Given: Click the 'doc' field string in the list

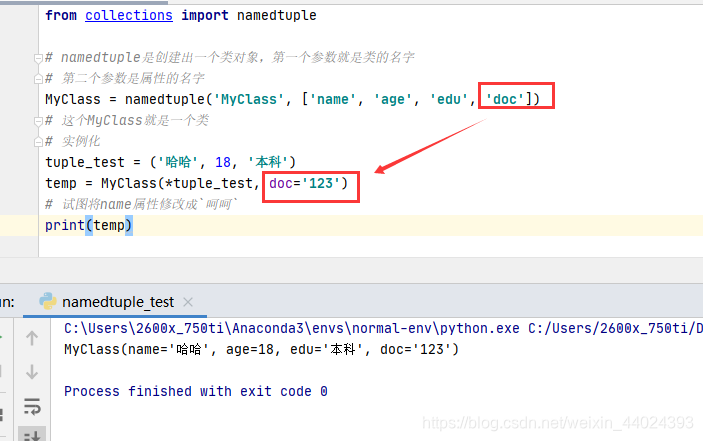Looking at the screenshot, I should [505, 99].
